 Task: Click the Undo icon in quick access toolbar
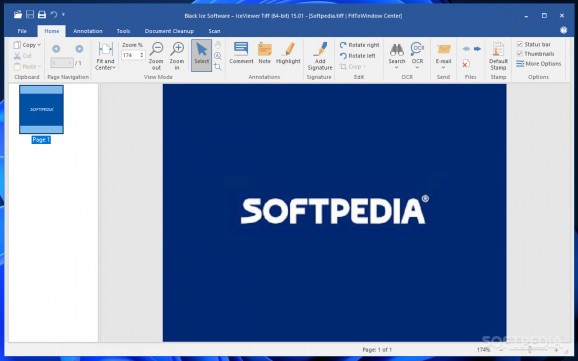[54, 15]
